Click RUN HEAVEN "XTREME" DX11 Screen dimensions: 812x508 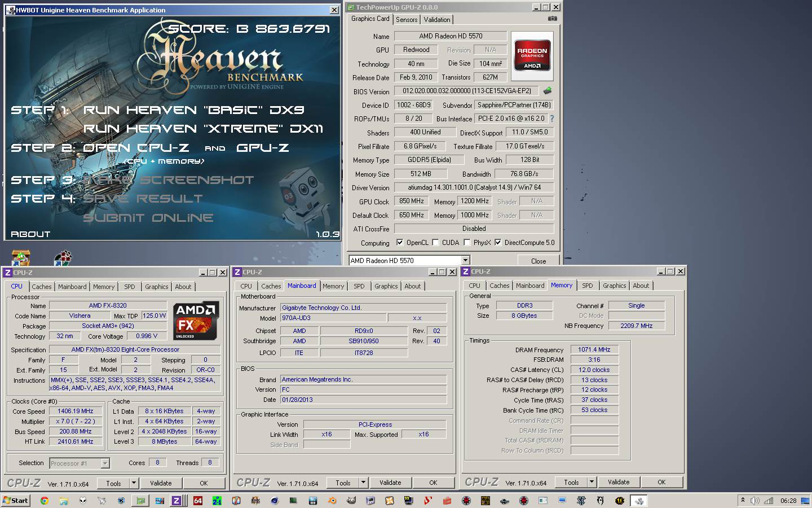point(203,129)
